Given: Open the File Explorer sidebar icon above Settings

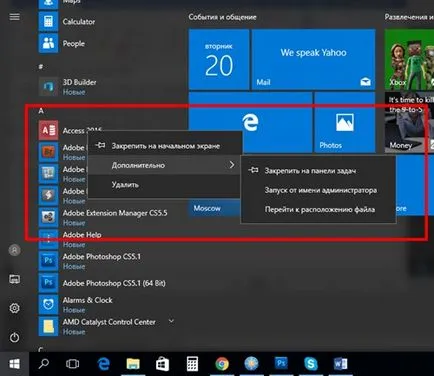Looking at the screenshot, I should (x=14, y=279).
